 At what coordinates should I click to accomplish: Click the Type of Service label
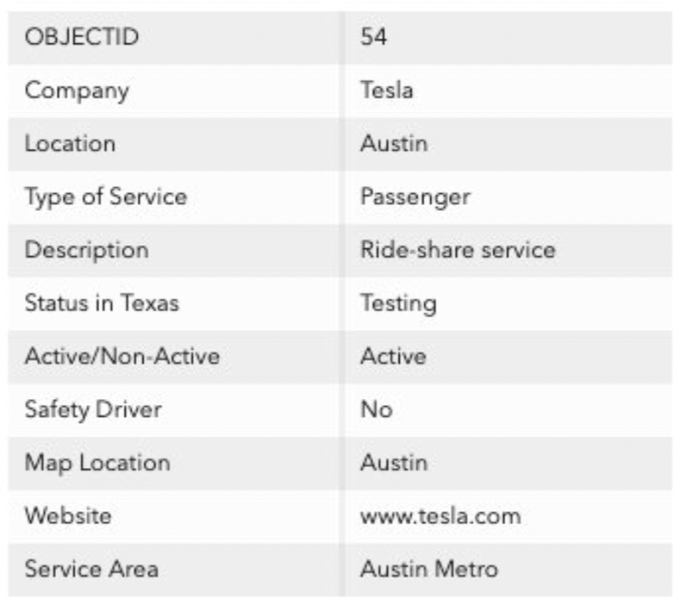tap(106, 197)
